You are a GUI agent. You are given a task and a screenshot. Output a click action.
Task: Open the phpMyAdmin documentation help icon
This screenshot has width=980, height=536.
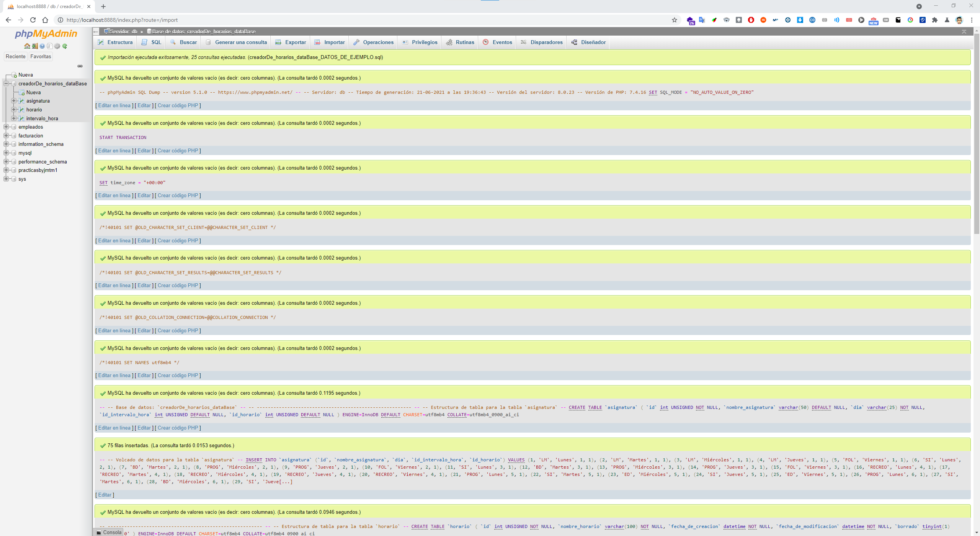(42, 46)
